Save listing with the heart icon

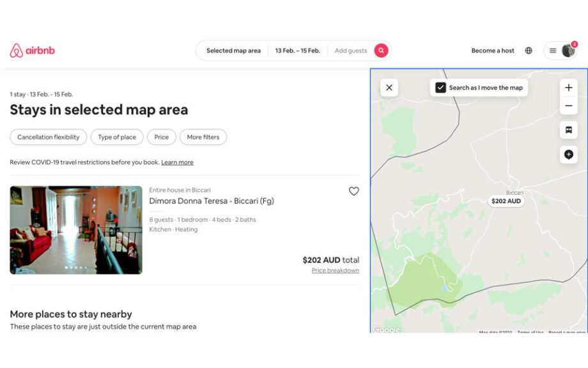point(353,191)
